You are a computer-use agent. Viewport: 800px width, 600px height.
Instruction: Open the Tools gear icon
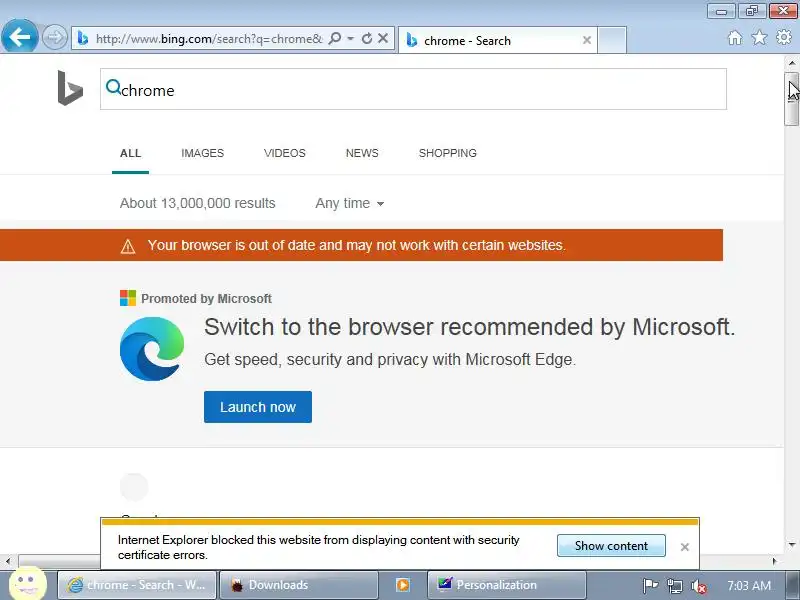coord(784,37)
